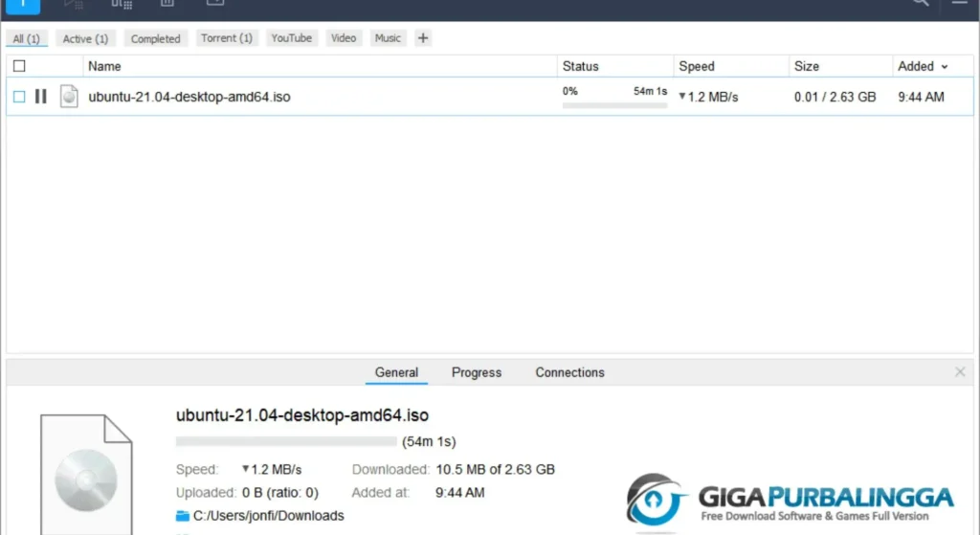Screen dimensions: 980x535
Task: Show the All (1) filter
Action: click(x=26, y=38)
